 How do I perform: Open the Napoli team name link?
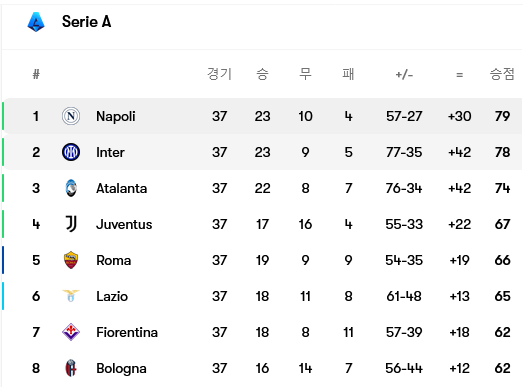coord(116,116)
